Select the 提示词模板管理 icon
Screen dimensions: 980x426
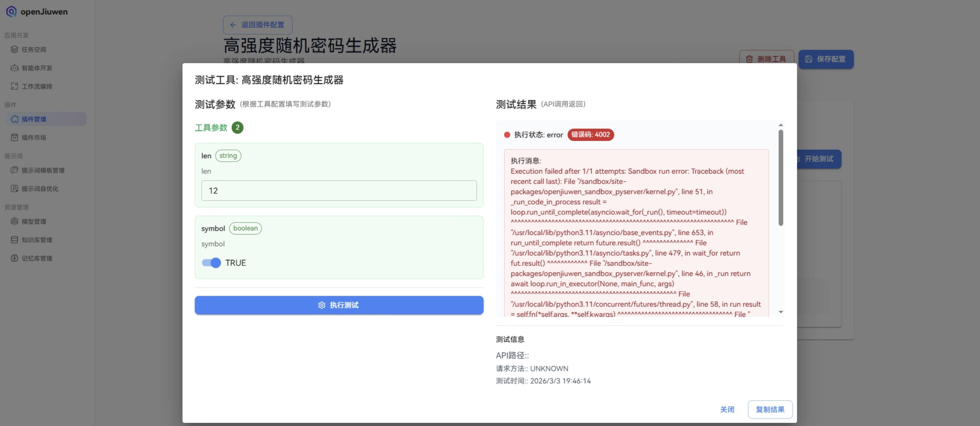[x=14, y=170]
